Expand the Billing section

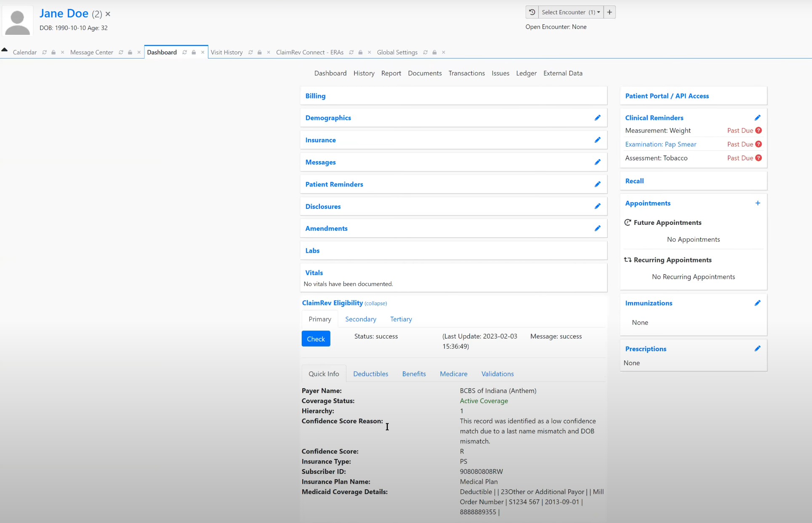tap(315, 96)
